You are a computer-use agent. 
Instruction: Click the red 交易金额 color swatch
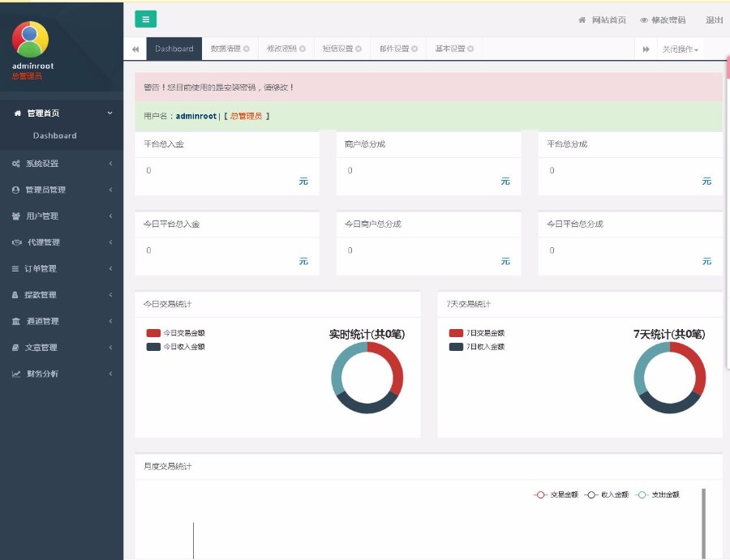(541, 494)
